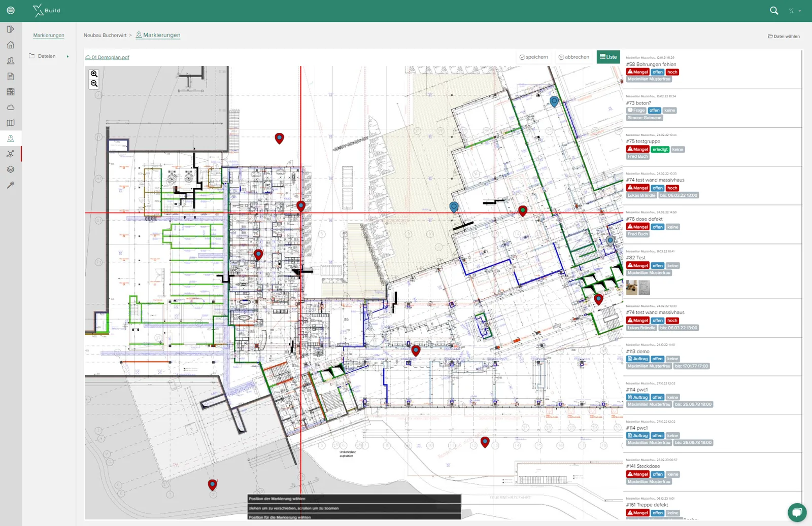Click the exit project door icon in sidebar
812x526 pixels.
pos(11,29)
